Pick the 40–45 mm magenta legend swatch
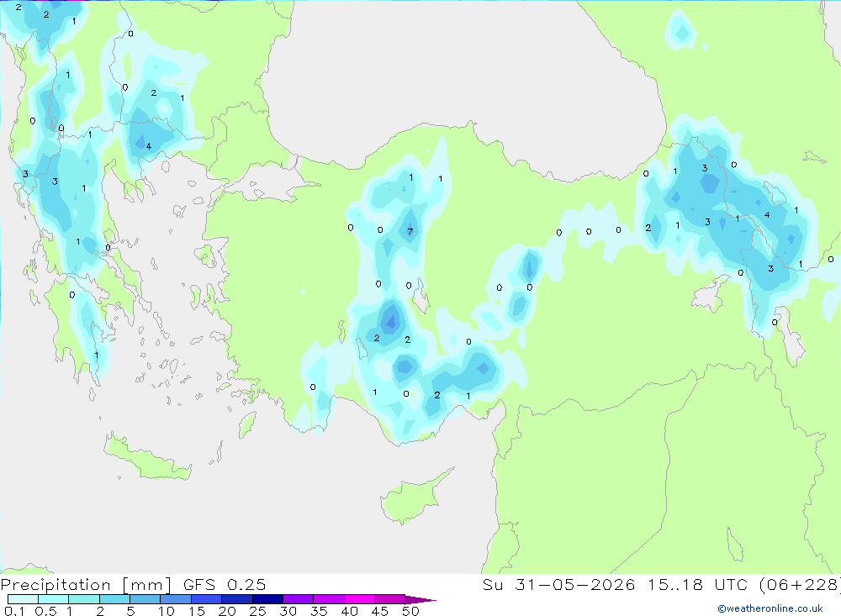This screenshot has height=616, width=841. pos(359,599)
